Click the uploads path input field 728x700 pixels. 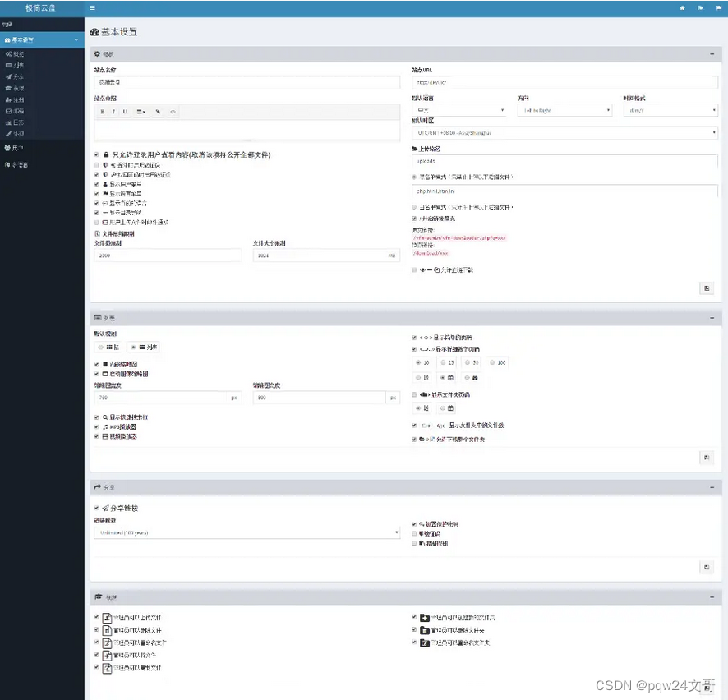click(x=564, y=162)
